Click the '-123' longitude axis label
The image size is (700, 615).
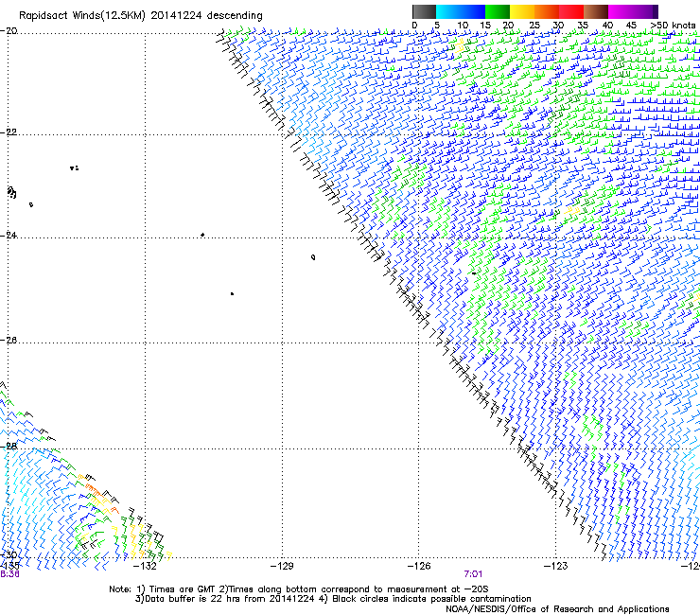coord(555,567)
